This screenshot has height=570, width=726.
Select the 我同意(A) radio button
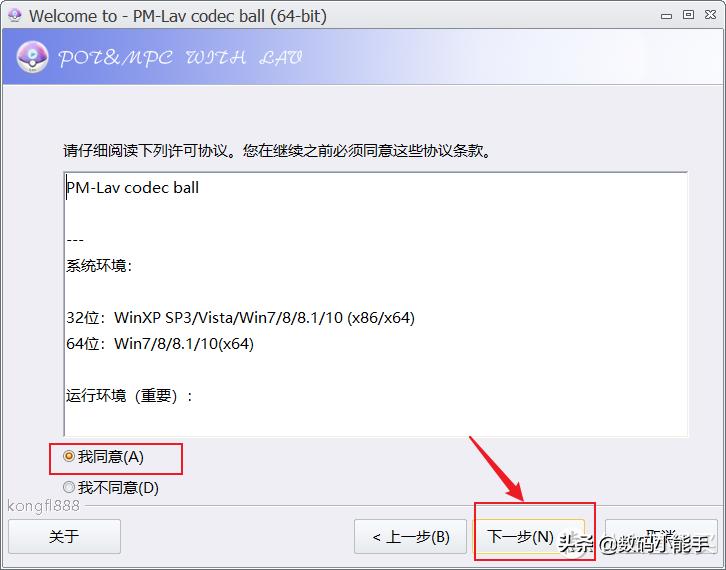(103, 457)
